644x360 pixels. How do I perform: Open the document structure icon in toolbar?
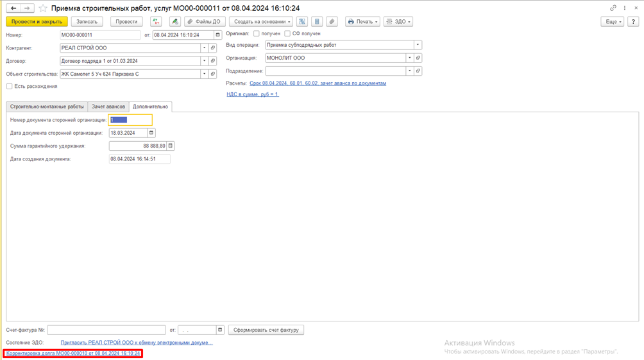click(302, 22)
